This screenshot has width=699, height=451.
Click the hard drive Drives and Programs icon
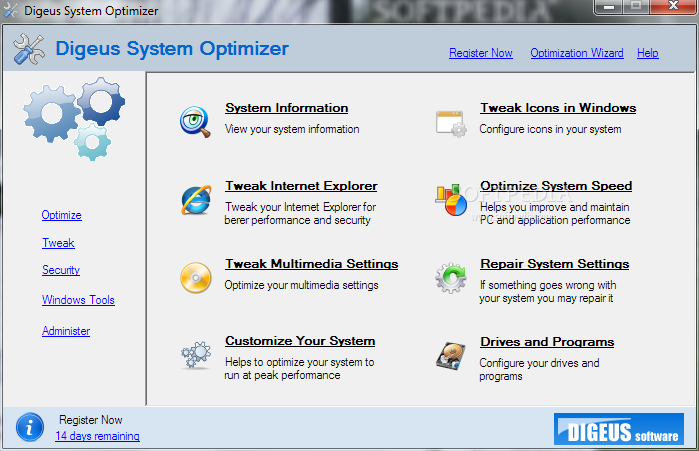coord(451,356)
